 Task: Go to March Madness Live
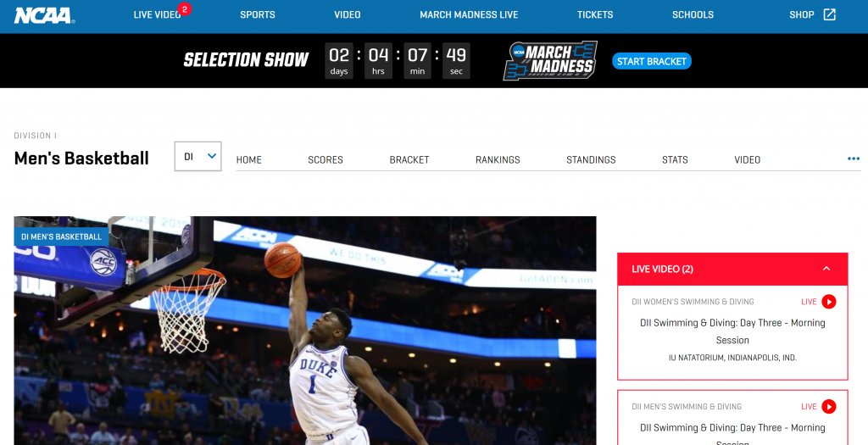click(x=469, y=15)
